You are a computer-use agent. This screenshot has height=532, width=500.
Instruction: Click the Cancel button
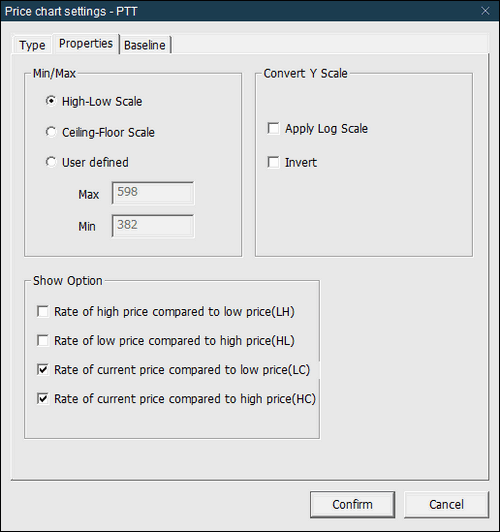coord(446,504)
